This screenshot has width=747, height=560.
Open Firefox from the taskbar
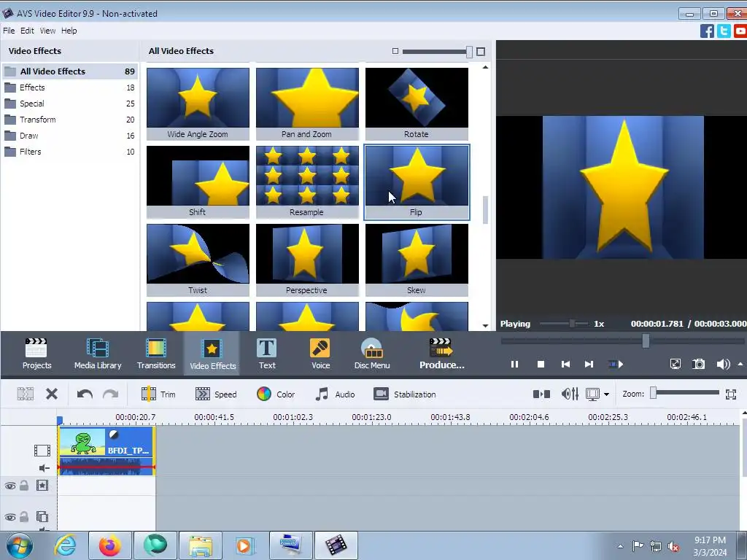point(109,545)
